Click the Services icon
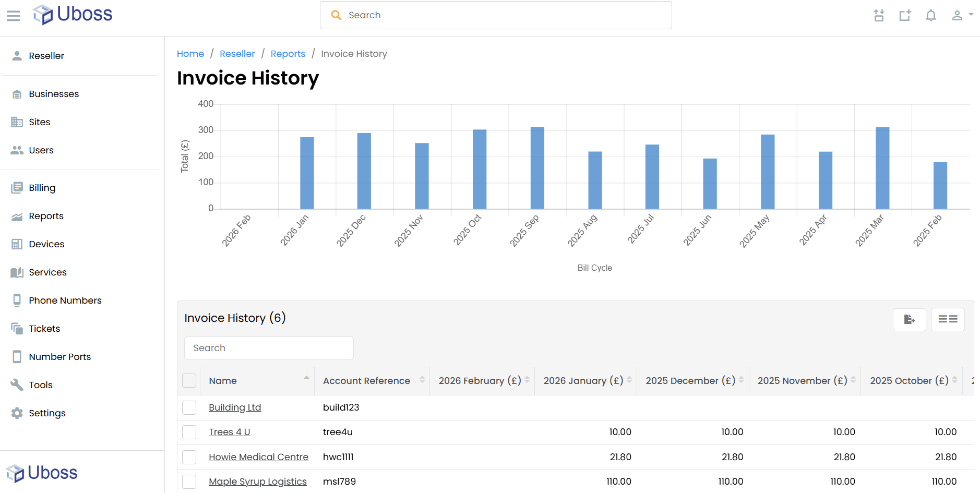 point(17,272)
